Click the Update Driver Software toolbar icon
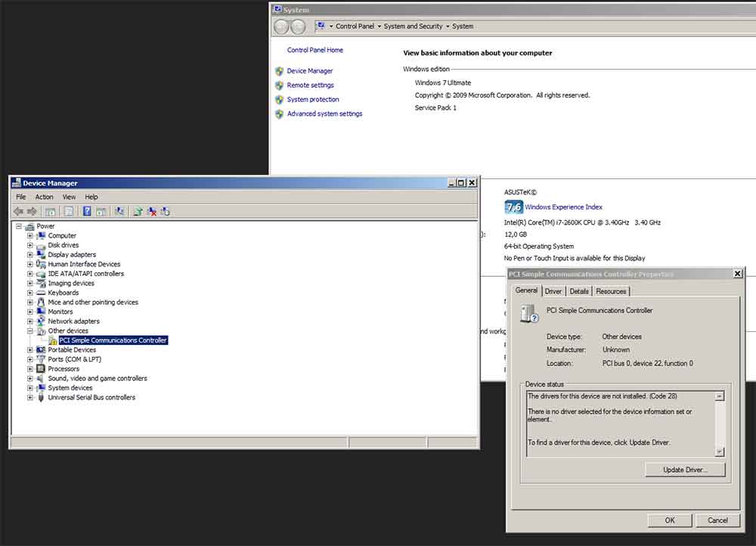Viewport: 756px width, 546px height. click(x=138, y=212)
